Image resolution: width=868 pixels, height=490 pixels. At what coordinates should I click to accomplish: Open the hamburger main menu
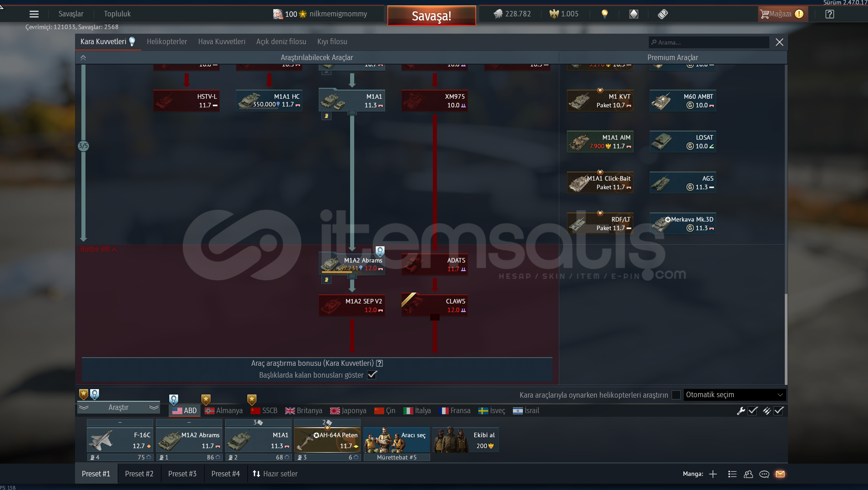point(34,14)
